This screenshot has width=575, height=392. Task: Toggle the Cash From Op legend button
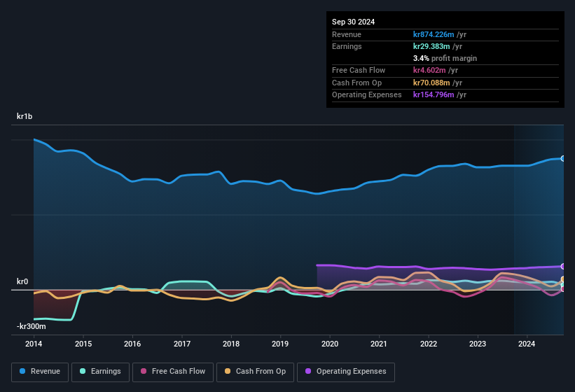tap(255, 372)
